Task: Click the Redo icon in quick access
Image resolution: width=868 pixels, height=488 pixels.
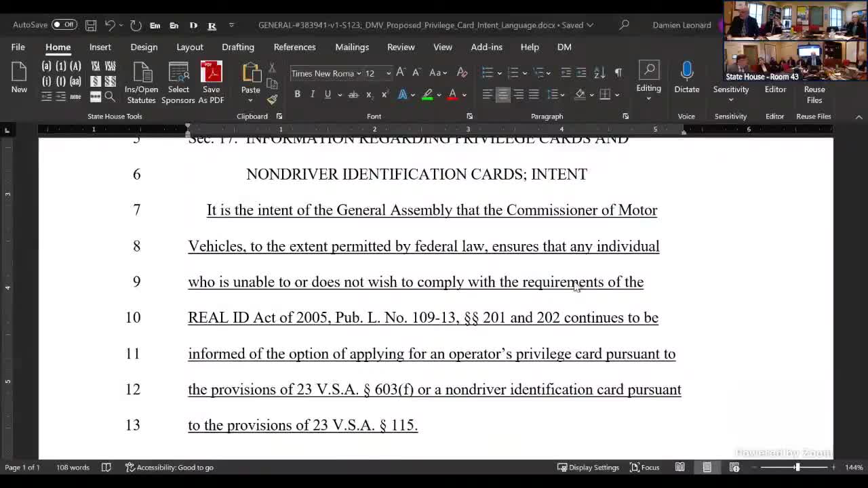Action: 136,25
